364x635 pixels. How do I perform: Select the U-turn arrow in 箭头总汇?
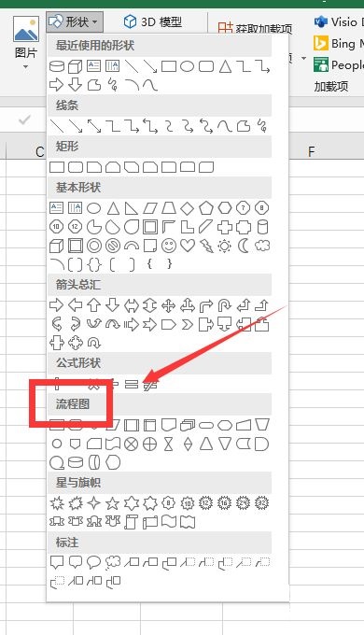pyautogui.click(x=224, y=305)
